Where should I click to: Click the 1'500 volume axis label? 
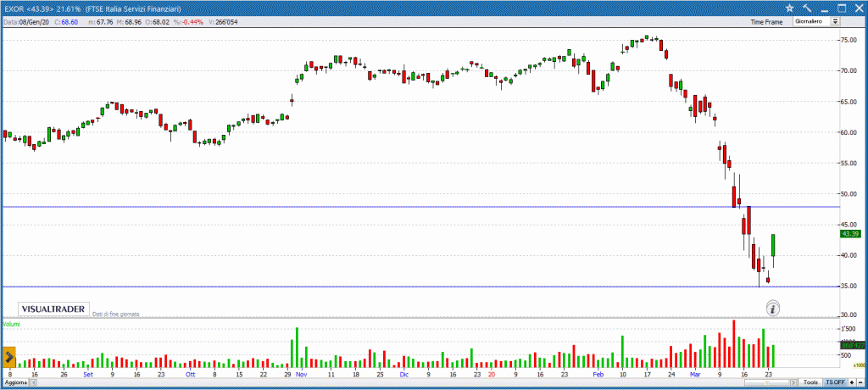[849, 328]
